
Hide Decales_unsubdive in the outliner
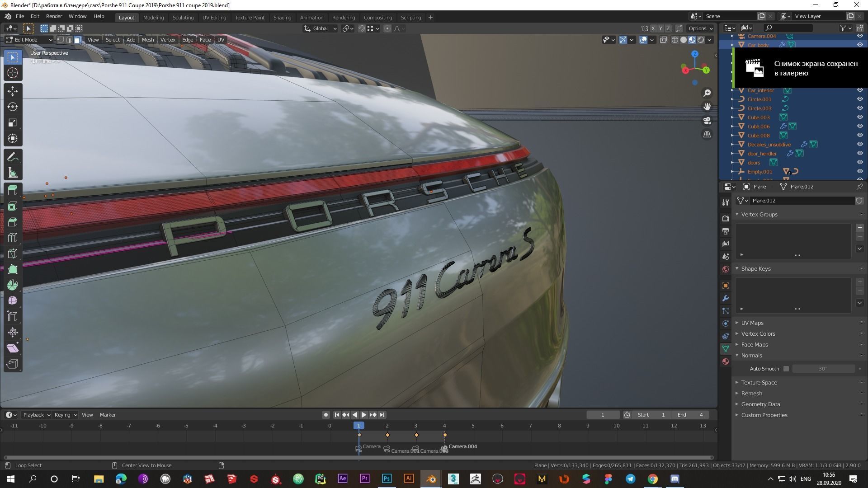pyautogui.click(x=860, y=144)
